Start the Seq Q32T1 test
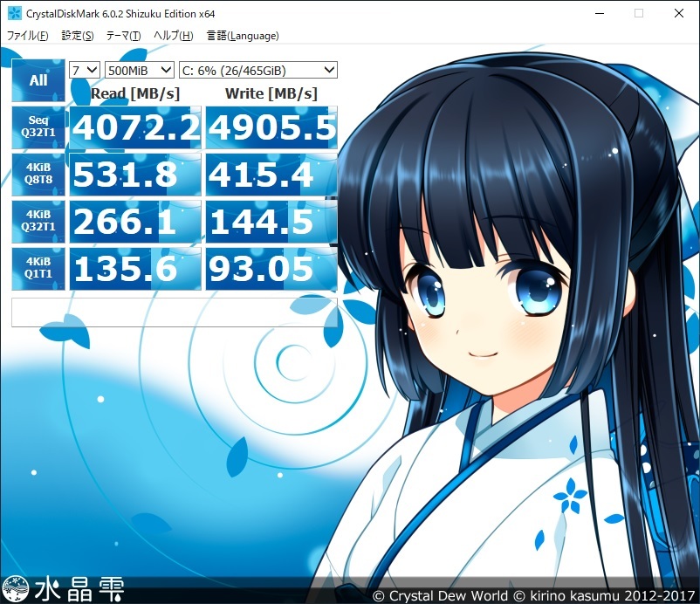This screenshot has height=604, width=700. 38,127
